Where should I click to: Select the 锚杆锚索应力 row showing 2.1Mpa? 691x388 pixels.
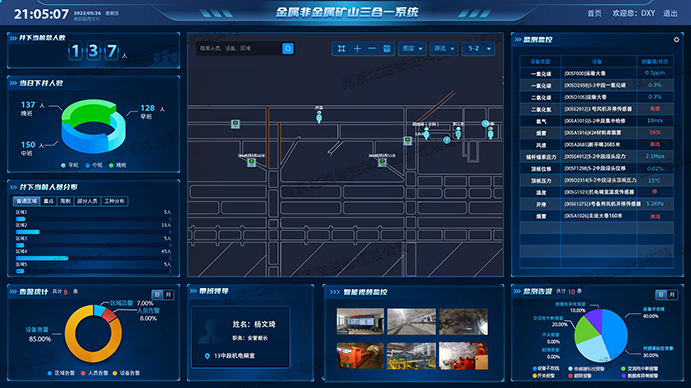[596, 157]
